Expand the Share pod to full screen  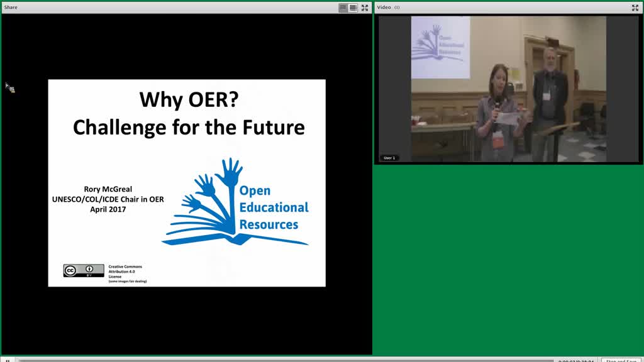coord(365,8)
